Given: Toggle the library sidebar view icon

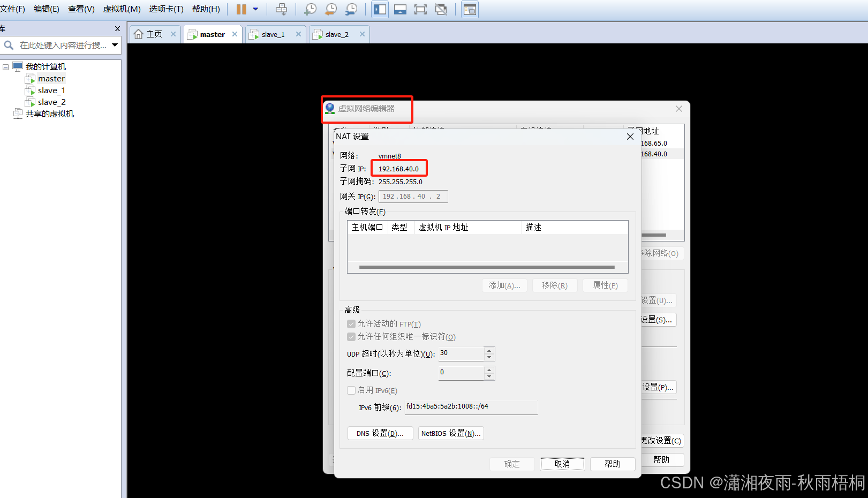Looking at the screenshot, I should pyautogui.click(x=380, y=9).
